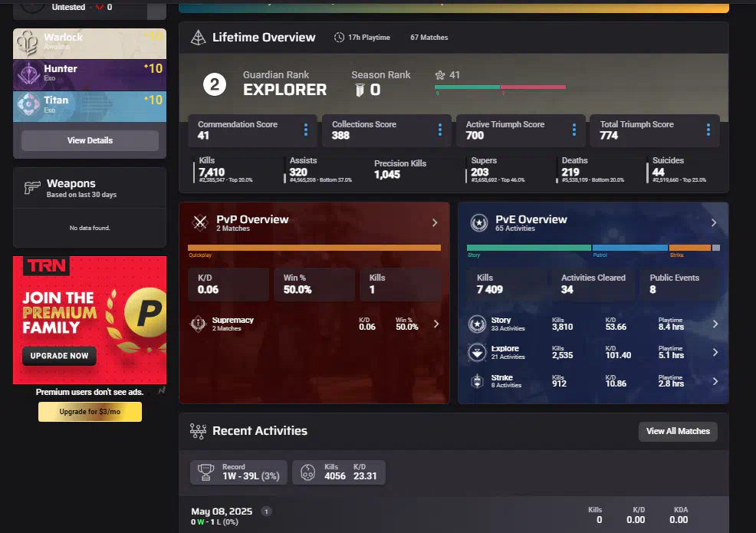Click the PvP crossed swords icon

(x=200, y=223)
